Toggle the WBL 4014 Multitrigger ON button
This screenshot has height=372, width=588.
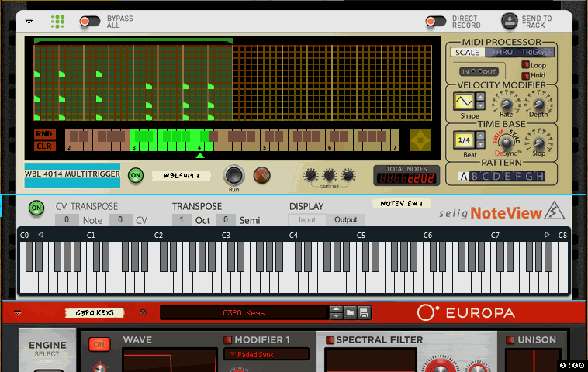point(136,175)
